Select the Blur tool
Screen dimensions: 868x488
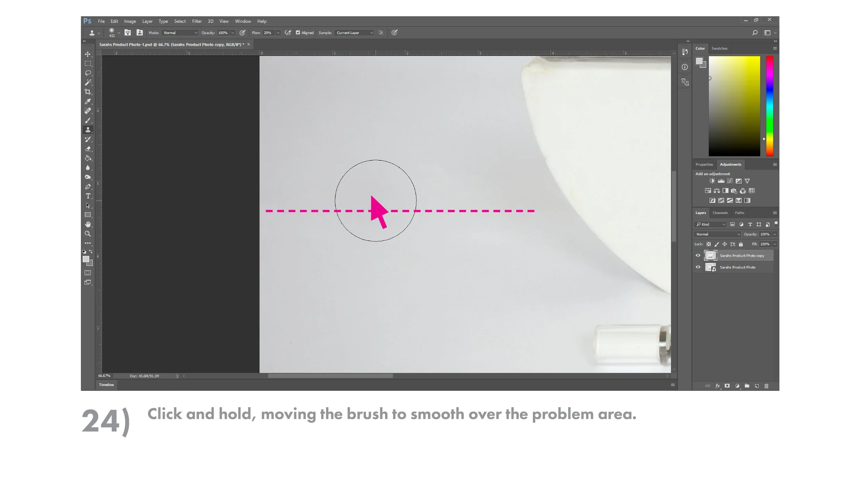pos(88,167)
